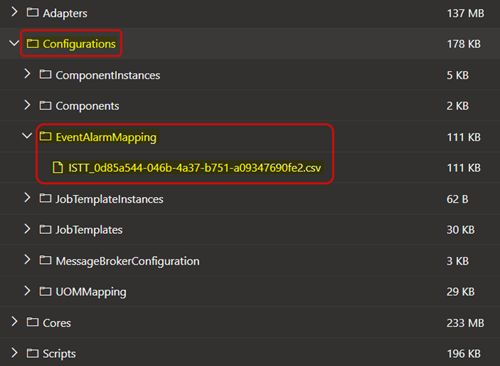Image resolution: width=500 pixels, height=366 pixels.
Task: Expand the ComponentInstances folder chevron
Action: tap(27, 74)
